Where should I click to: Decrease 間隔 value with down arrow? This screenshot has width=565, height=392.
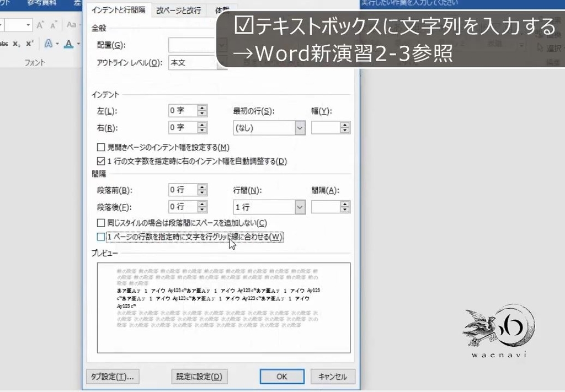pos(345,210)
